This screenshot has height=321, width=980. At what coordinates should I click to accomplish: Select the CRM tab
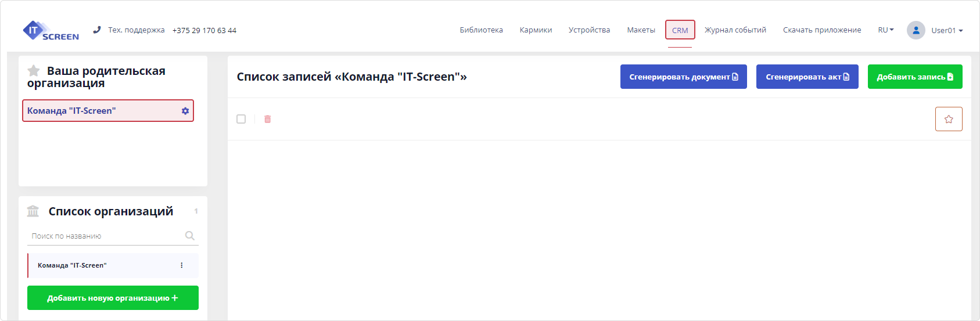click(680, 30)
